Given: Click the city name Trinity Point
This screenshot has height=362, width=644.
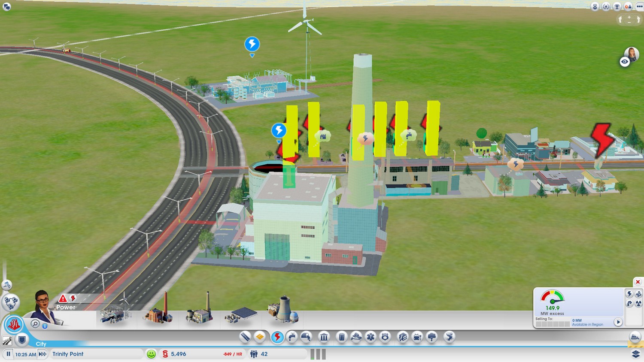Looking at the screenshot, I should pos(68,354).
